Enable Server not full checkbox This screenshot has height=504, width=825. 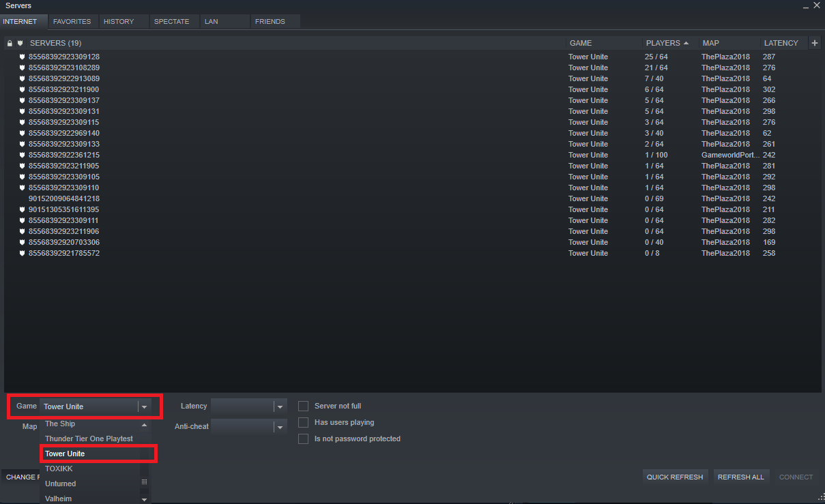pos(304,406)
